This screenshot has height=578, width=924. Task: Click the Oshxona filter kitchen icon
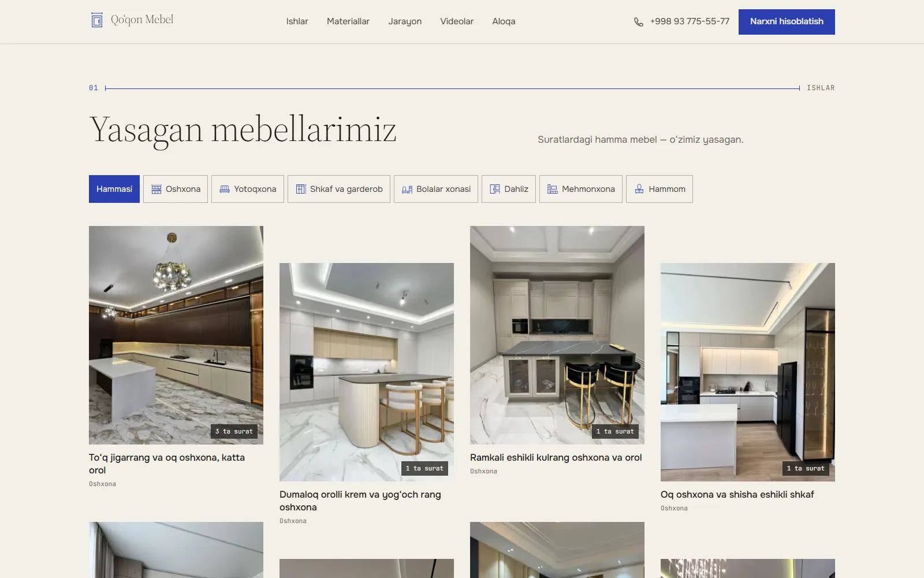pos(156,189)
